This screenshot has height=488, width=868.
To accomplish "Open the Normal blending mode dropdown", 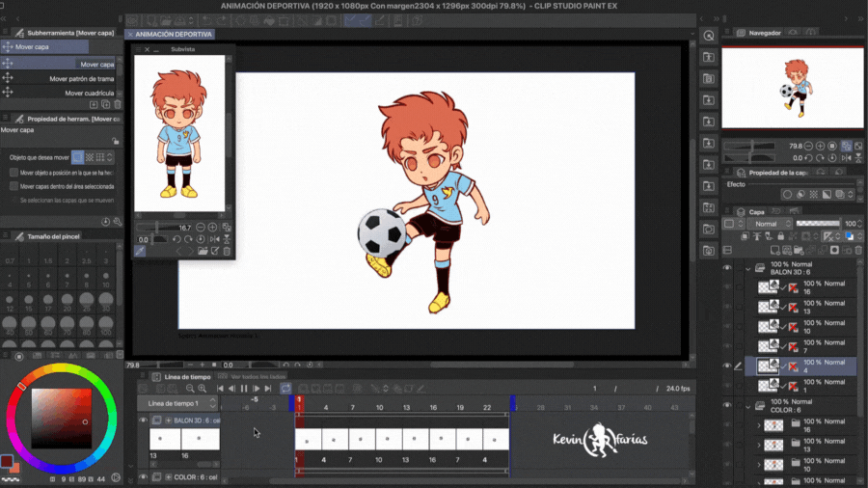I will point(769,224).
